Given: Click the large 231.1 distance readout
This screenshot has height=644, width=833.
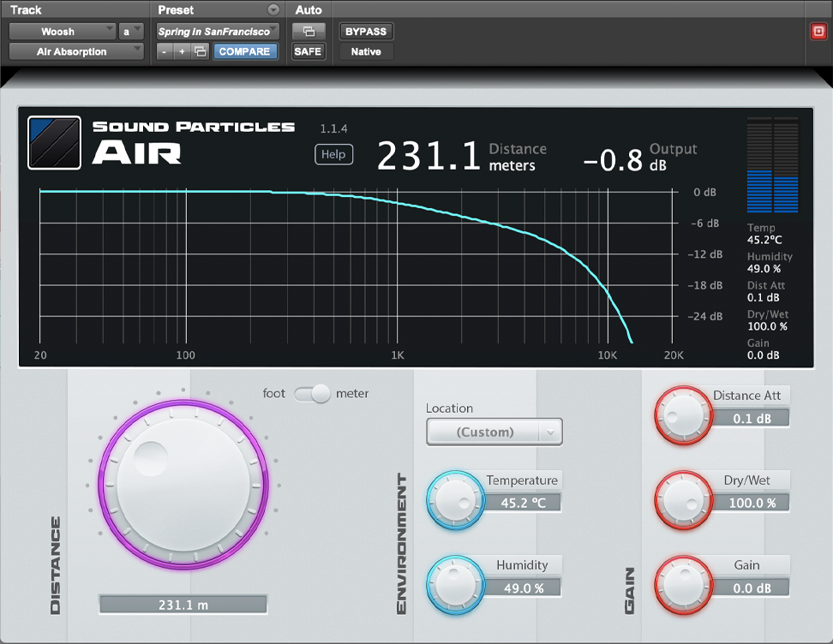Looking at the screenshot, I should (x=428, y=157).
